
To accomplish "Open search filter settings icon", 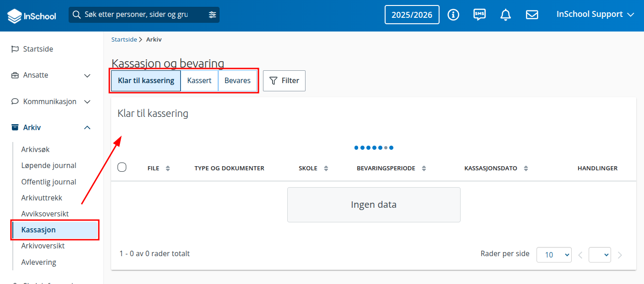I will click(x=212, y=15).
